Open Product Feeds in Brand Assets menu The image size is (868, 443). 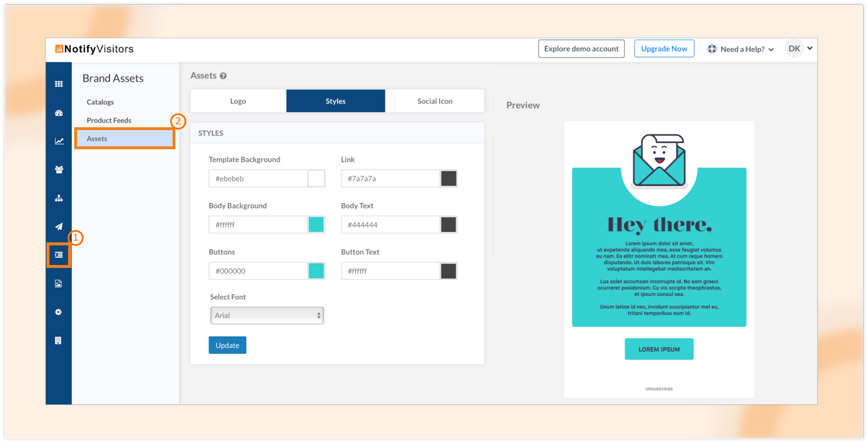click(109, 121)
